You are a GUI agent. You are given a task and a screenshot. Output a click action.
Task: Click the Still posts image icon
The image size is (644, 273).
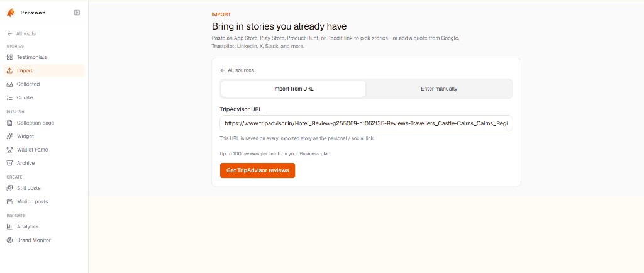(10, 188)
